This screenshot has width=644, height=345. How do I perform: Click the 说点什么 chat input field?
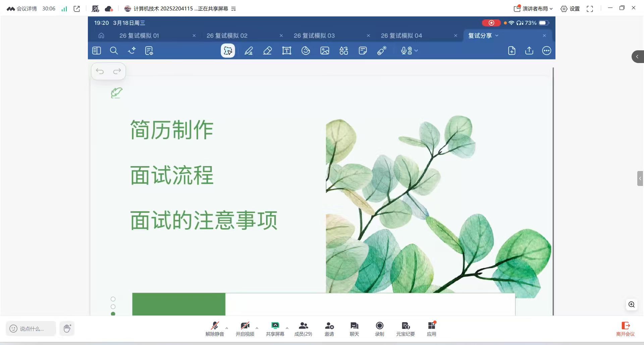31,329
